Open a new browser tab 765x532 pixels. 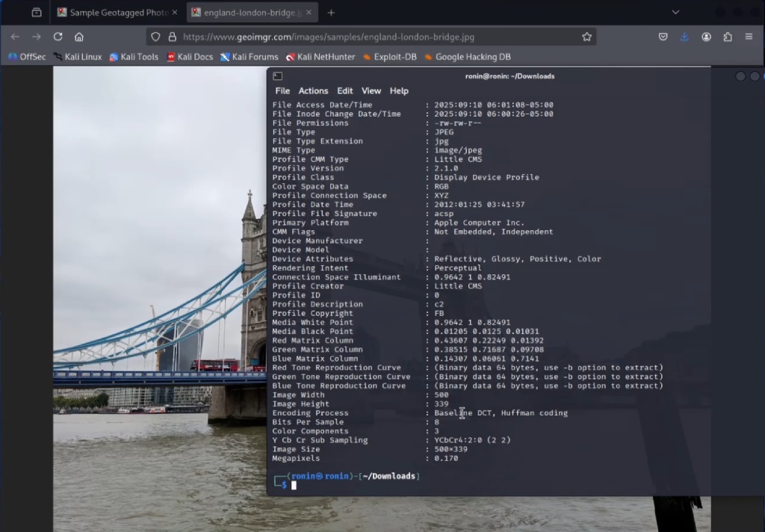point(331,13)
